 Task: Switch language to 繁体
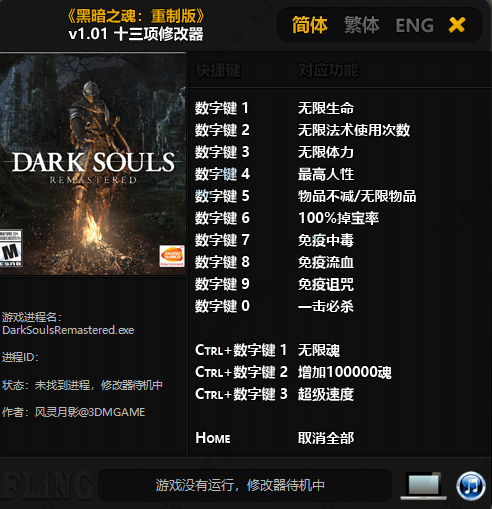pos(362,25)
